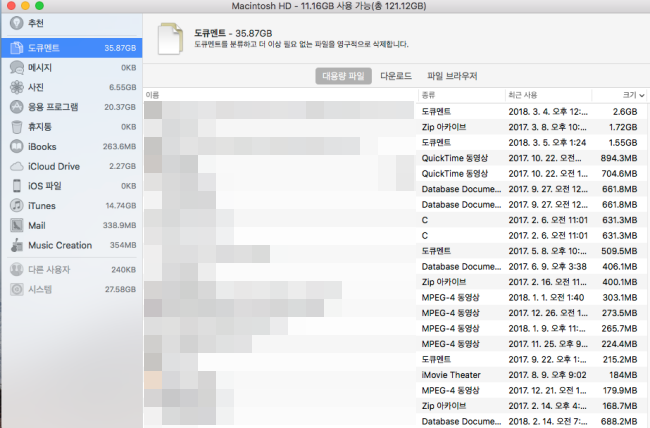Select the 273.5MB MPEG-4 동영상 row
This screenshot has width=650, height=428.
point(395,313)
